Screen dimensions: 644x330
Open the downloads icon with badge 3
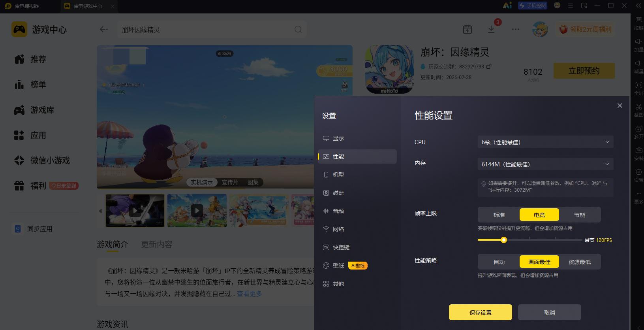click(492, 29)
